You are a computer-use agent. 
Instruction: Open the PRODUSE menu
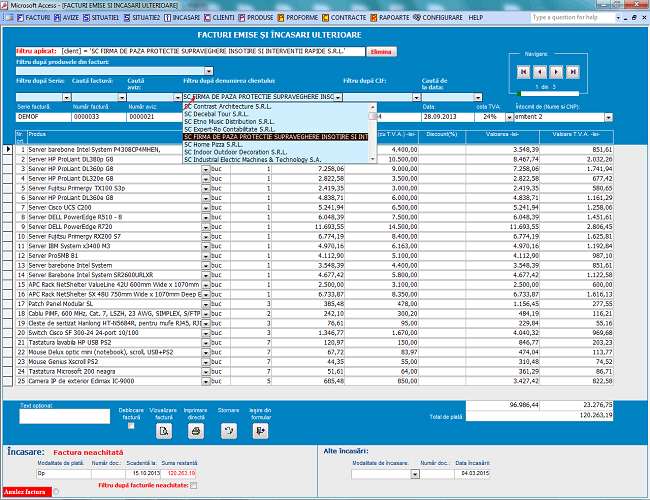(256, 18)
